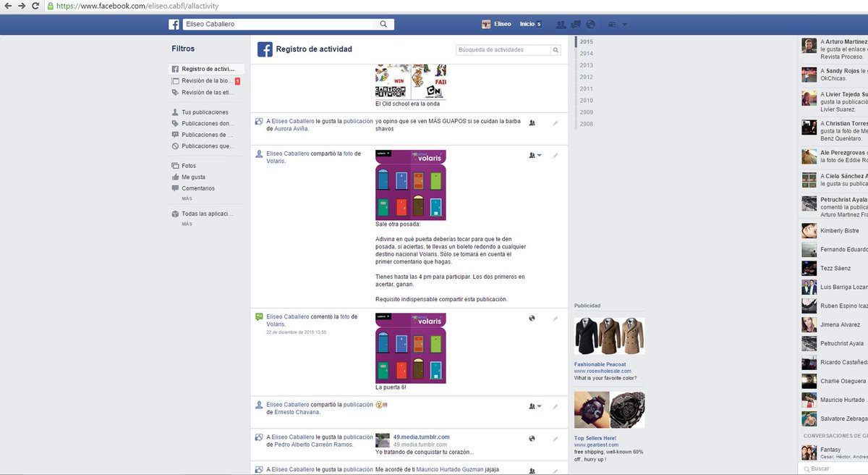
Task: Jump to year 2011 in timeline
Action: coord(586,88)
